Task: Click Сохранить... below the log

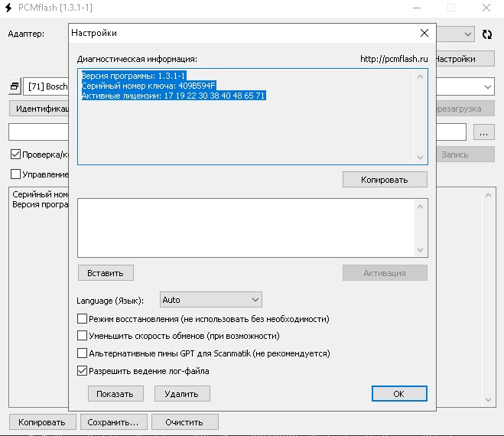Action: pyautogui.click(x=112, y=422)
